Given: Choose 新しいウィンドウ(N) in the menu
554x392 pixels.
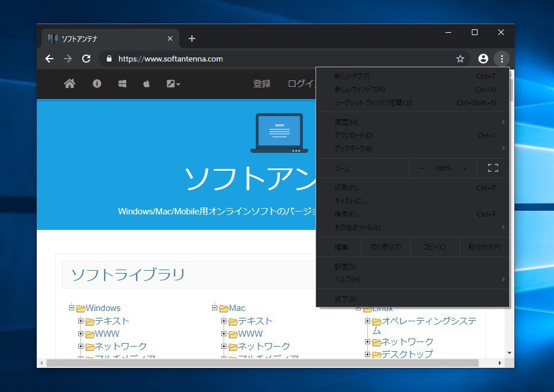Looking at the screenshot, I should click(x=360, y=90).
